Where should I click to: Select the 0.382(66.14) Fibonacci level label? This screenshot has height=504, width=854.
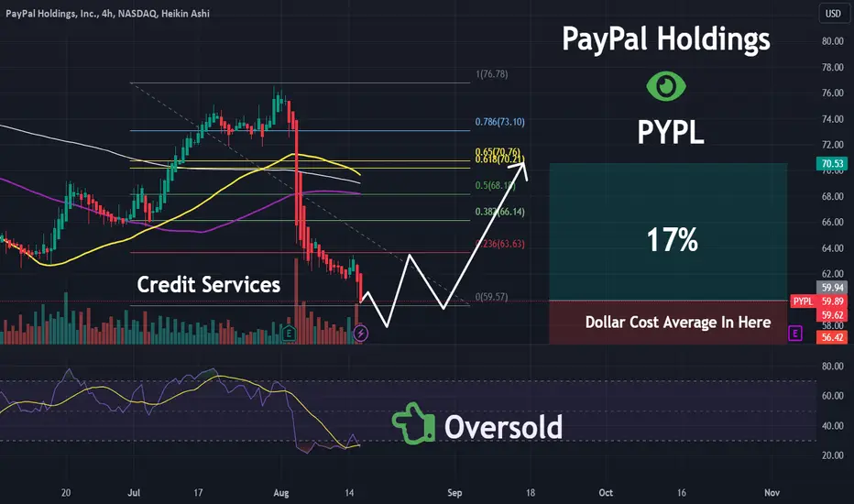(x=500, y=212)
